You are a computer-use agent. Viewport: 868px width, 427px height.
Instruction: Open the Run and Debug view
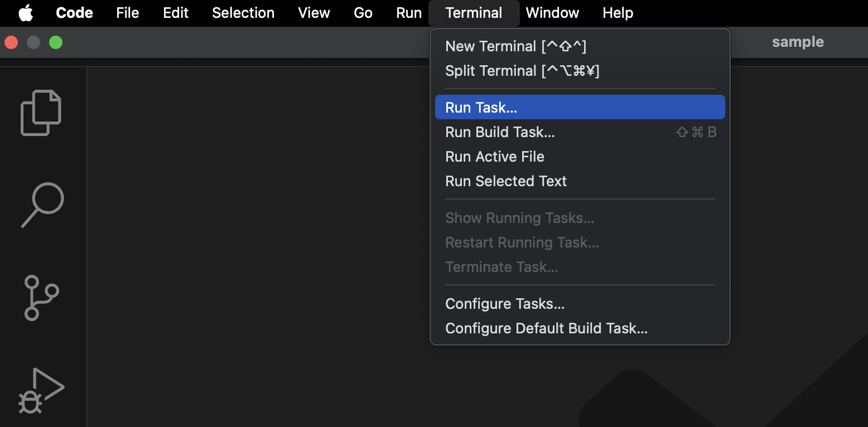coord(42,390)
